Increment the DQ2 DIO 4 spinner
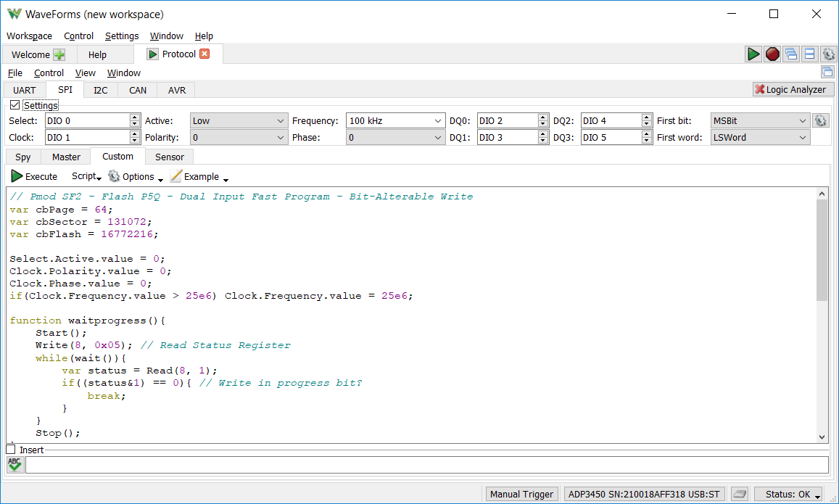 646,117
